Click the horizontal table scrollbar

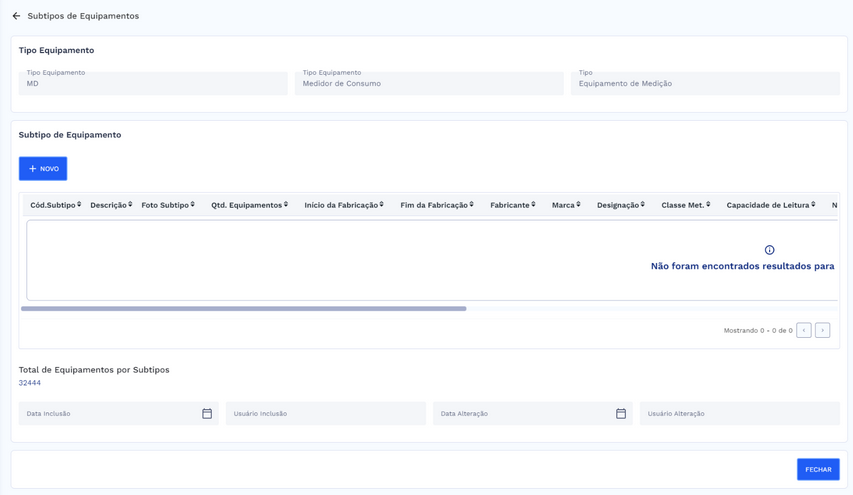243,309
